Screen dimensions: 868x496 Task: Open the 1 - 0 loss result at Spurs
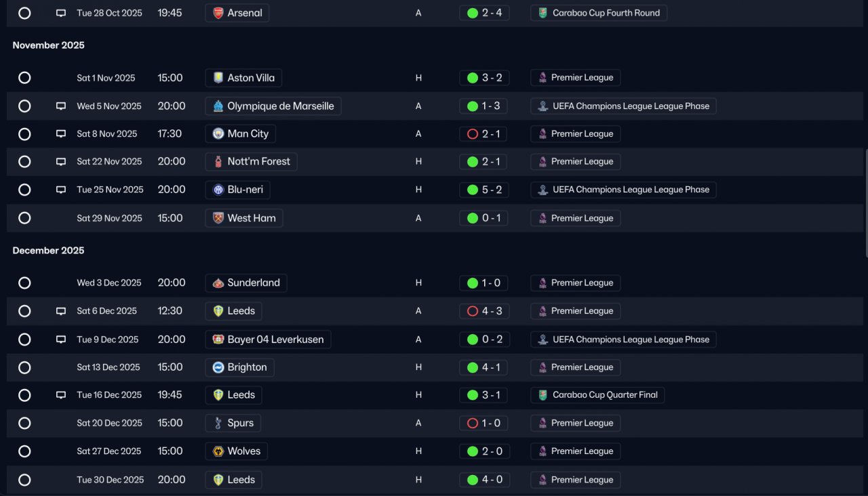[x=484, y=423]
